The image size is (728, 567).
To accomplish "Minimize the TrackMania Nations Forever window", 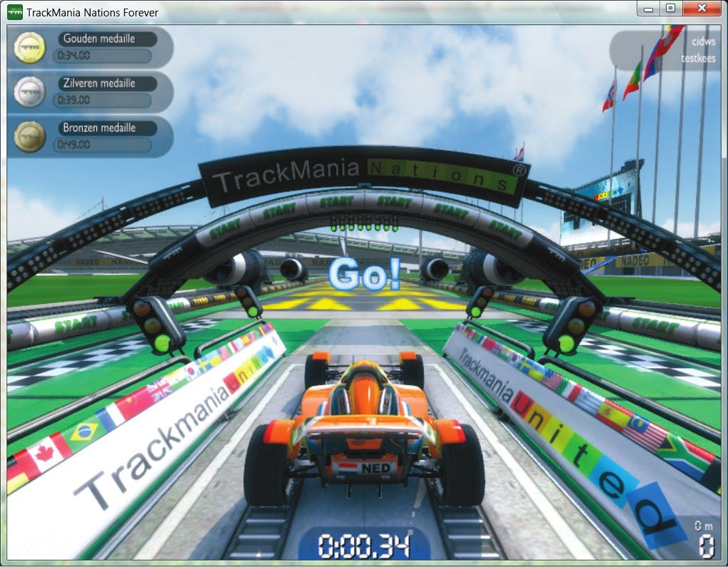I will (649, 9).
